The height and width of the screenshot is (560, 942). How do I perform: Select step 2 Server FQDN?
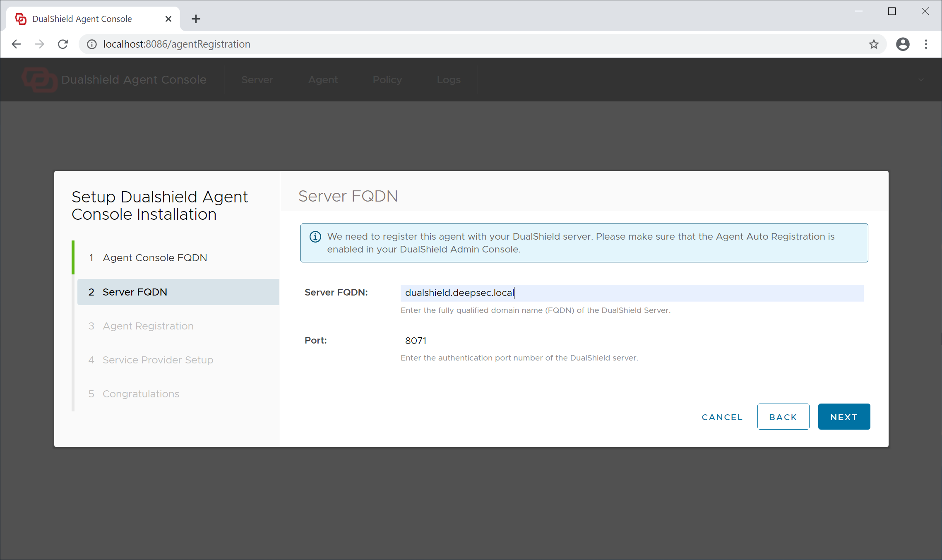click(135, 292)
